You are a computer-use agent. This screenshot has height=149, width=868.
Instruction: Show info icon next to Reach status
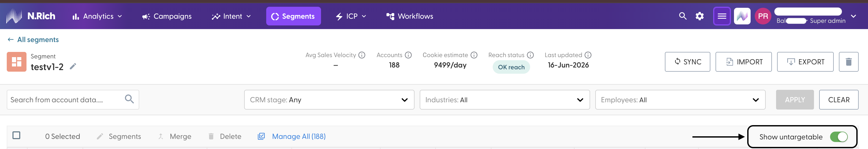530,55
